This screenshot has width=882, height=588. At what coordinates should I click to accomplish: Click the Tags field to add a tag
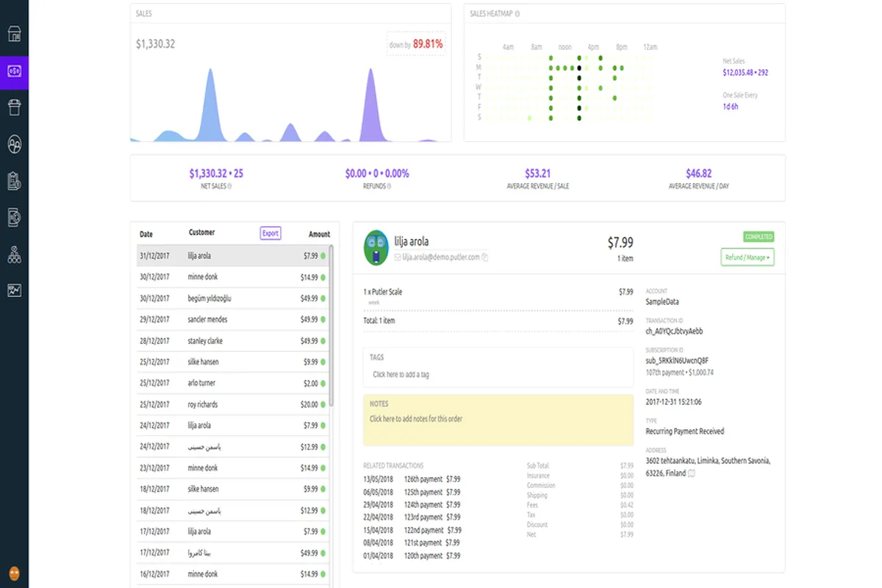(498, 374)
